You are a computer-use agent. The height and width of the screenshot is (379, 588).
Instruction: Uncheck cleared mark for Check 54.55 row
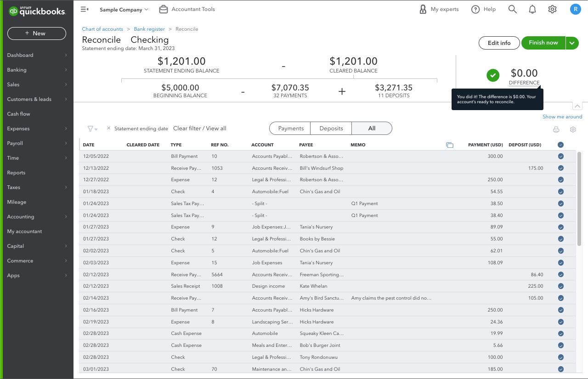click(560, 192)
